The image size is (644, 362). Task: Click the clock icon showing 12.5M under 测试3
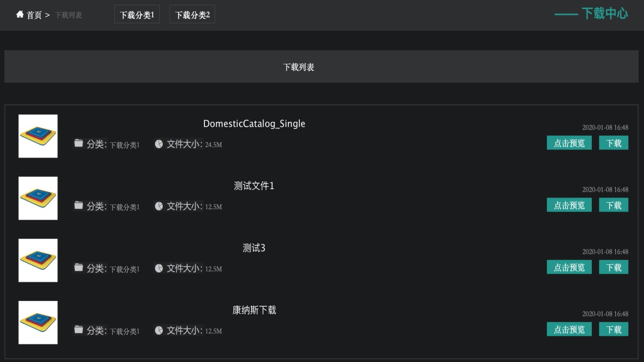point(158,268)
